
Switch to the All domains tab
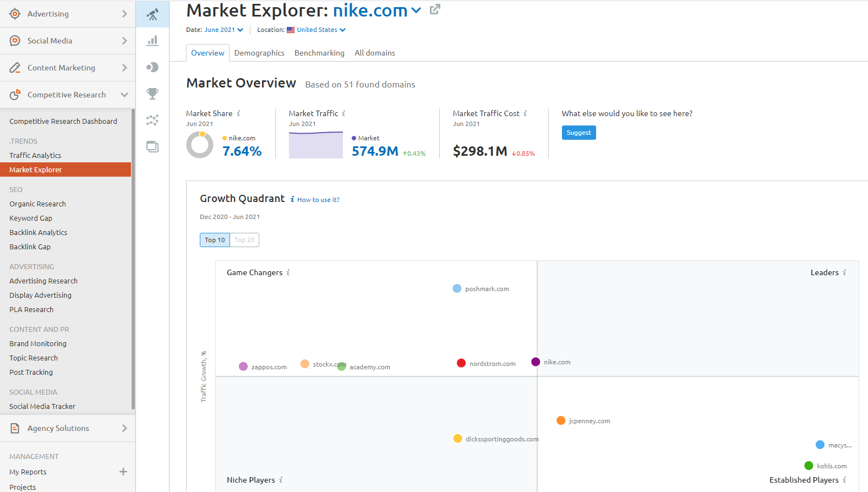click(x=375, y=53)
